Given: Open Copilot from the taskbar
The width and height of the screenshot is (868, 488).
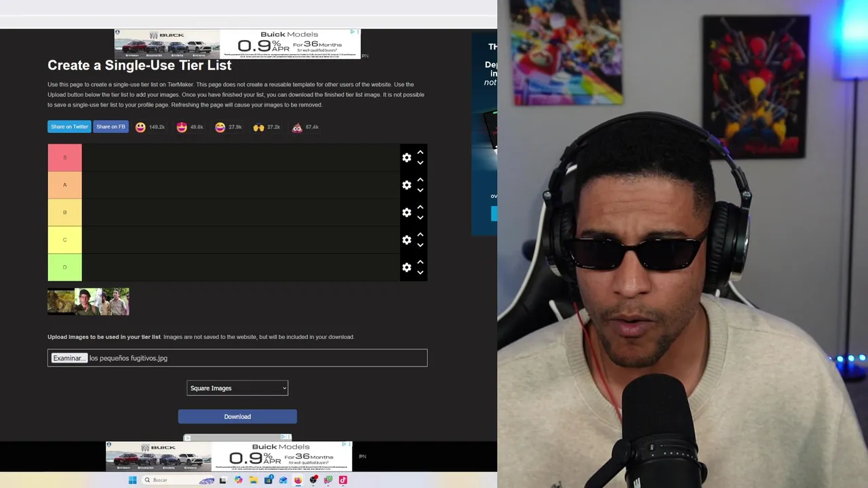Looking at the screenshot, I should 238,480.
